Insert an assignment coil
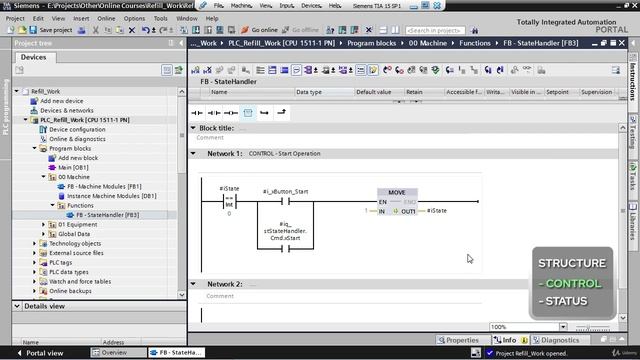This screenshot has width=640, height=360. click(x=231, y=113)
